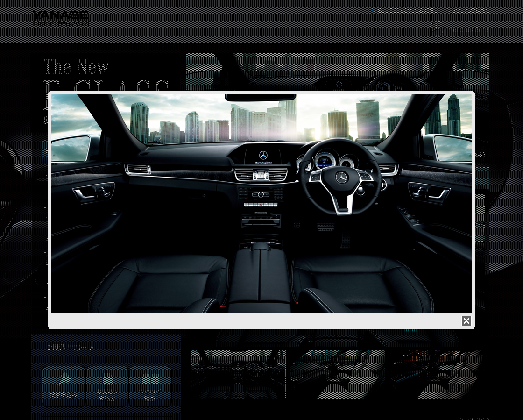This screenshot has width=523, height=420.
Task: Open the leftmost purchase support icon button
Action: point(64,386)
